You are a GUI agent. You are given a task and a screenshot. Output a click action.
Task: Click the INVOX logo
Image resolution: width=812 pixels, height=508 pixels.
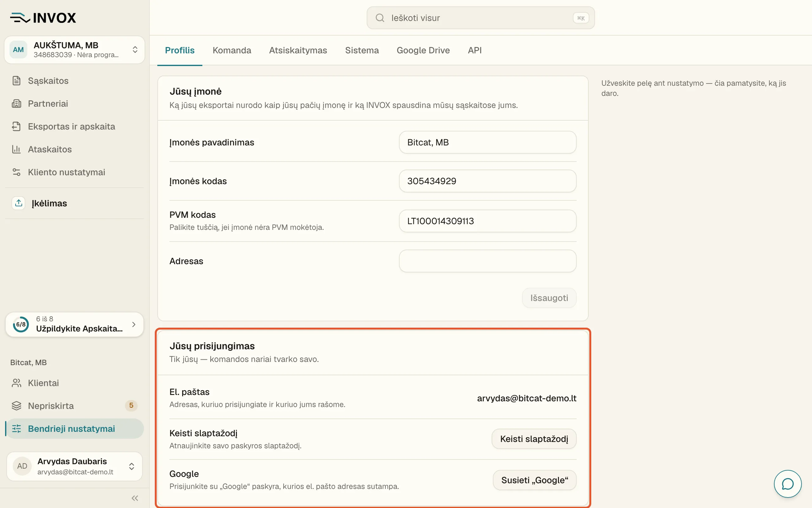43,18
